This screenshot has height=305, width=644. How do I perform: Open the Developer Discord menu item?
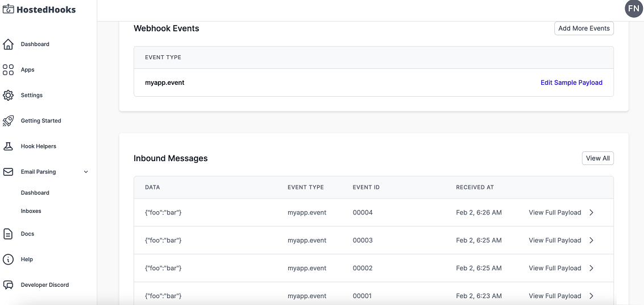(x=45, y=285)
